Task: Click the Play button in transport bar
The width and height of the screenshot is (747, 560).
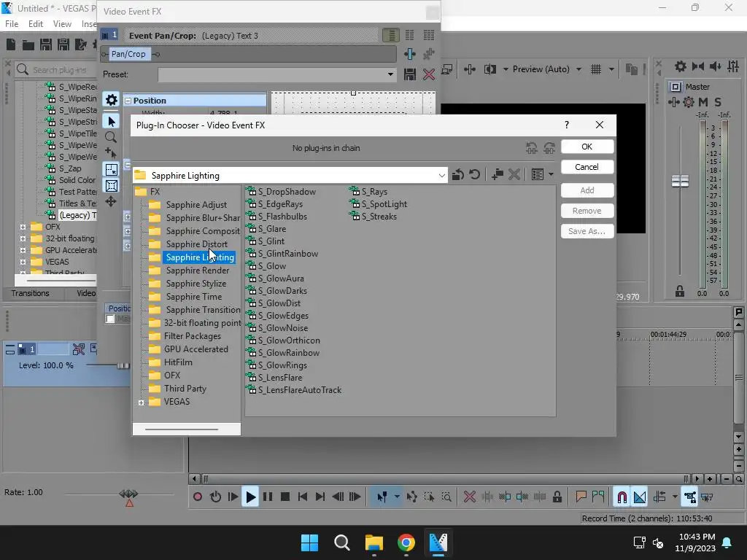Action: 249,497
